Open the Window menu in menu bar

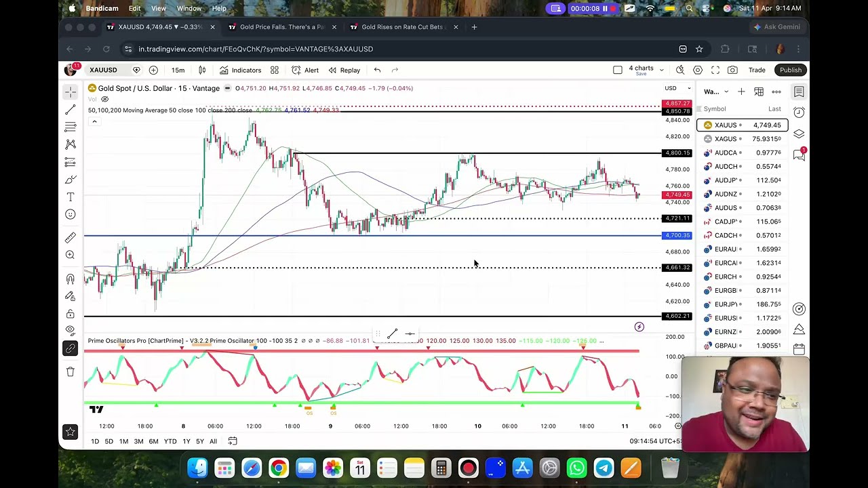(x=189, y=8)
